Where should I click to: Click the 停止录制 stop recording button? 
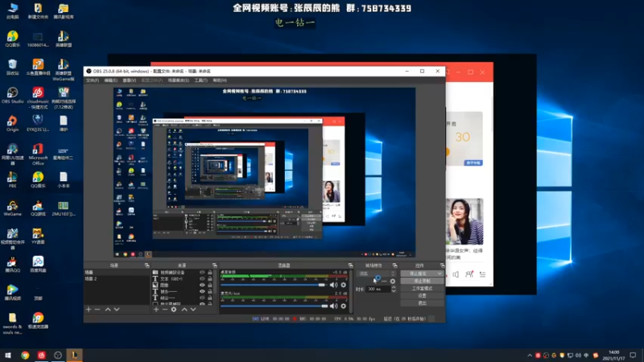[x=422, y=281]
